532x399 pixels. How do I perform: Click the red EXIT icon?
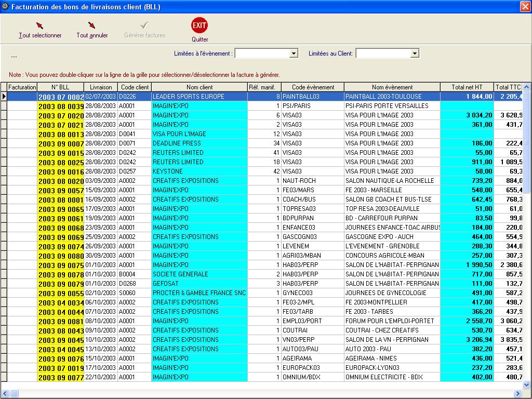pos(199,25)
